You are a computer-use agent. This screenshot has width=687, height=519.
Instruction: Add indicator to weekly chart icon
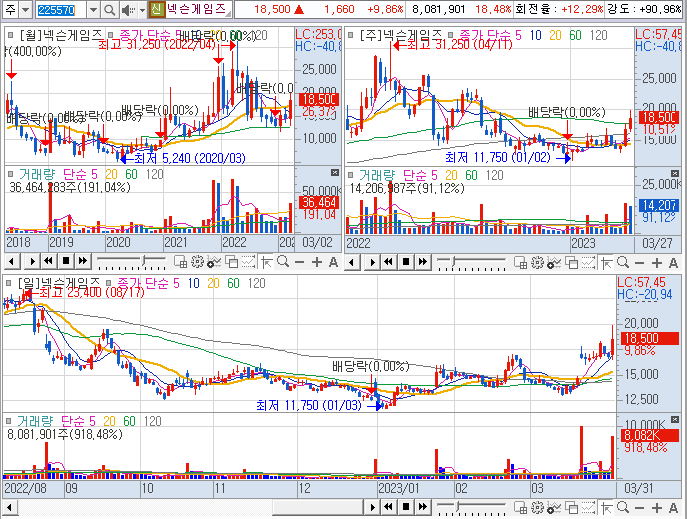(x=554, y=263)
